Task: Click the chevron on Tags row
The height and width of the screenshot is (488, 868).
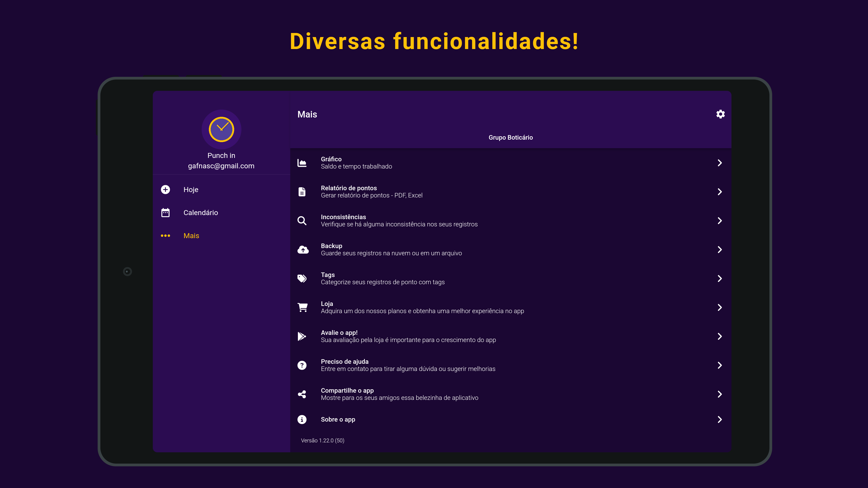Action: [x=720, y=279]
